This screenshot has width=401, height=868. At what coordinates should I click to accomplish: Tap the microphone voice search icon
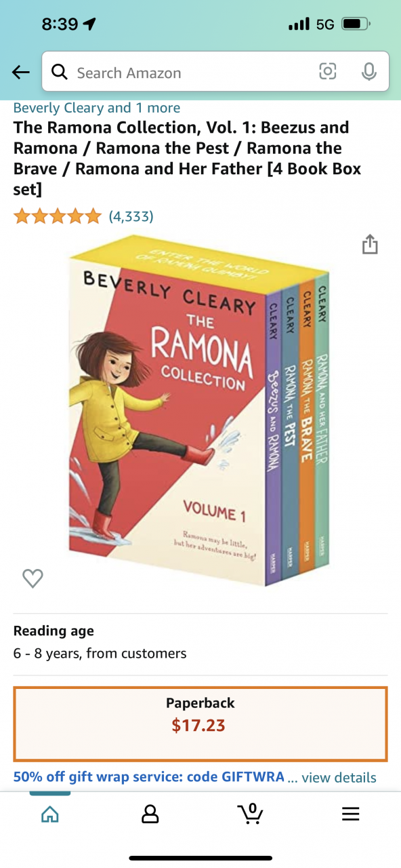coord(368,71)
